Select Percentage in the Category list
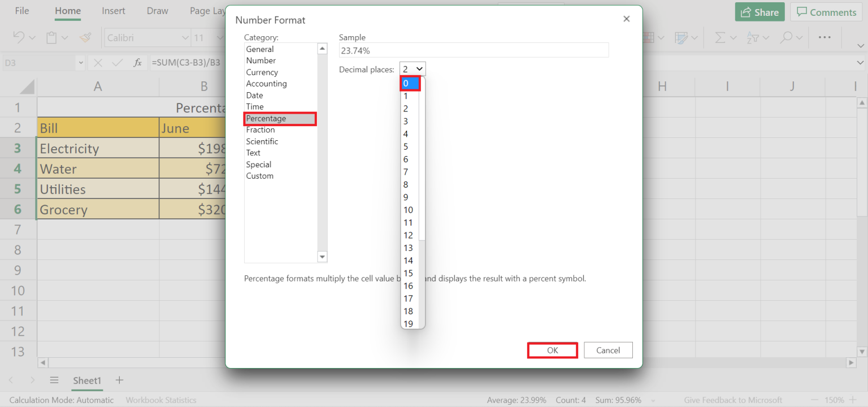868x407 pixels. pos(266,118)
